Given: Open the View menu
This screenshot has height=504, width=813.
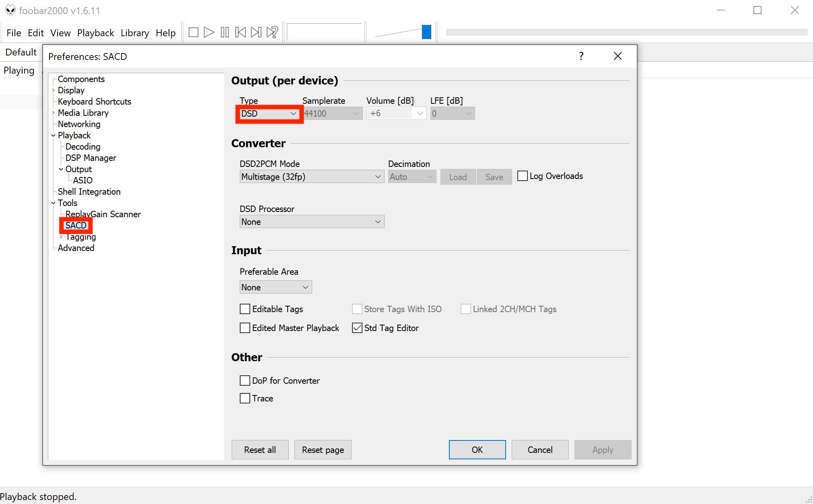Looking at the screenshot, I should 60,33.
